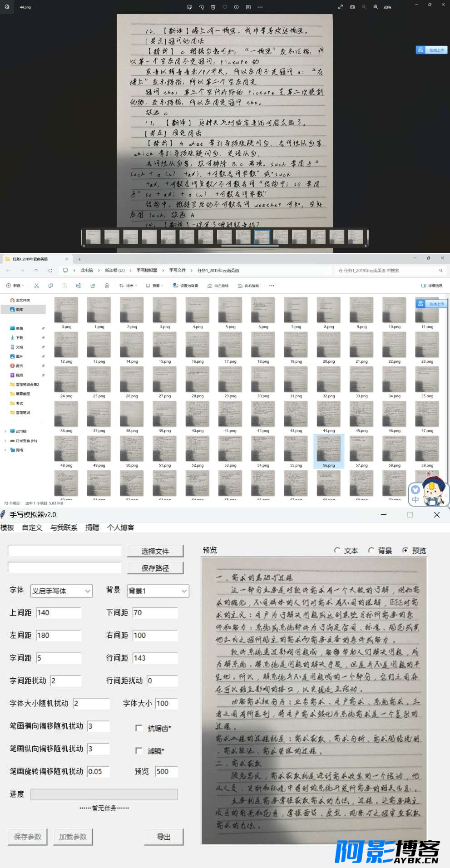Click the 保存参数 button
This screenshot has height=868, width=450.
coord(28,837)
